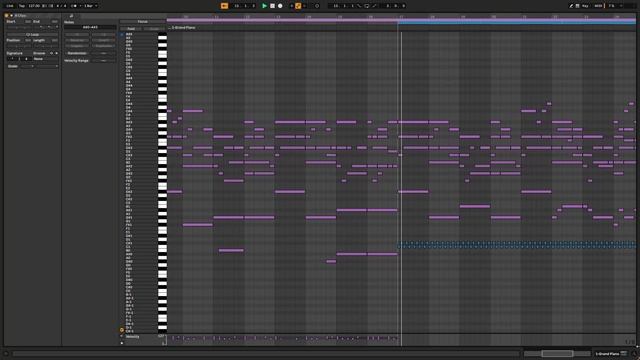Click the Velocity lane label
The height and width of the screenshot is (360, 640).
coord(132,337)
